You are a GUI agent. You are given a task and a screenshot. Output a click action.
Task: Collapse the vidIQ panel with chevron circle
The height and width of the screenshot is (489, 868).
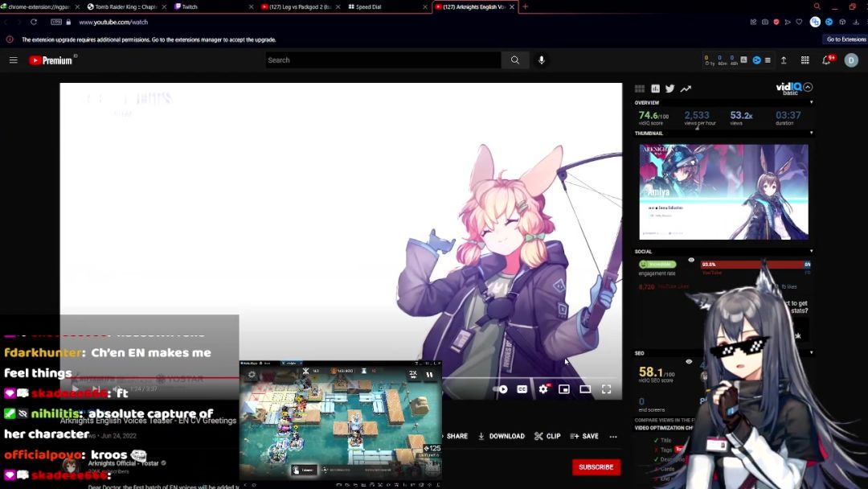click(809, 87)
